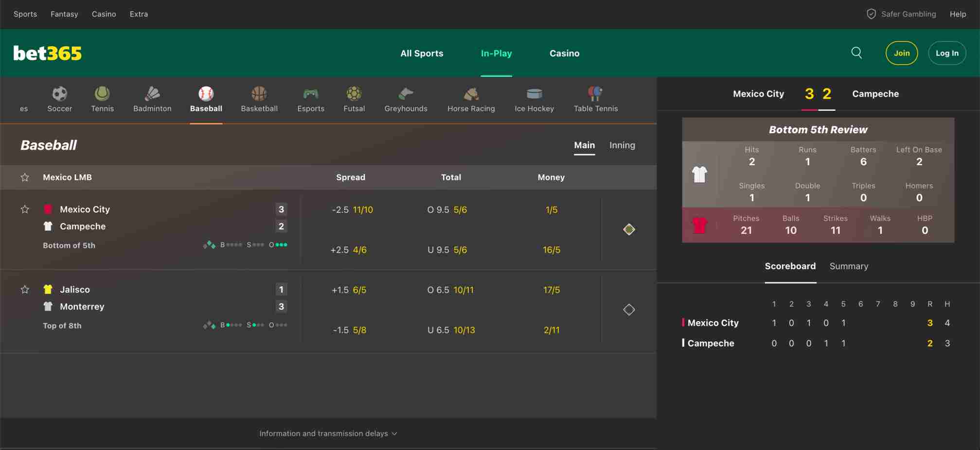Open the Casino main tab
The width and height of the screenshot is (980, 450).
tap(564, 53)
